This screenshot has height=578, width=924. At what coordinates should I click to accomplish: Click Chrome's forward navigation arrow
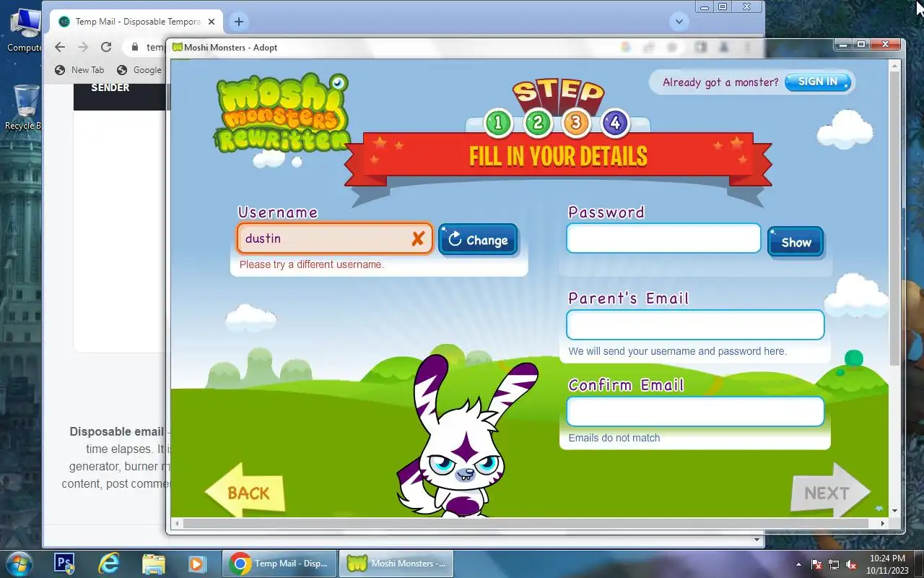coord(83,47)
